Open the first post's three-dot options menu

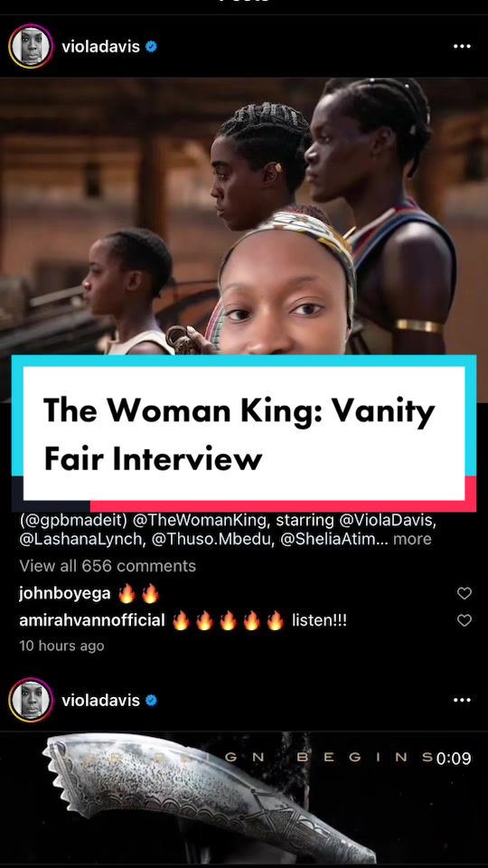tap(462, 46)
